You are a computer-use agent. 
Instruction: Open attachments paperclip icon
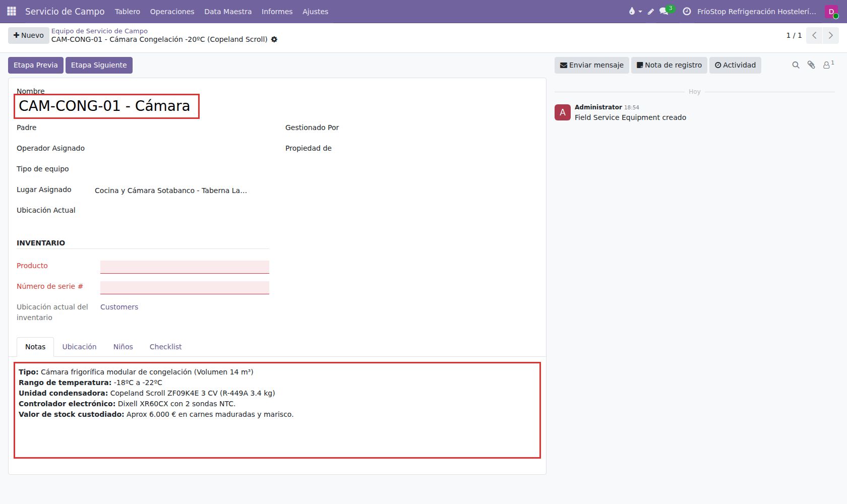[811, 65]
